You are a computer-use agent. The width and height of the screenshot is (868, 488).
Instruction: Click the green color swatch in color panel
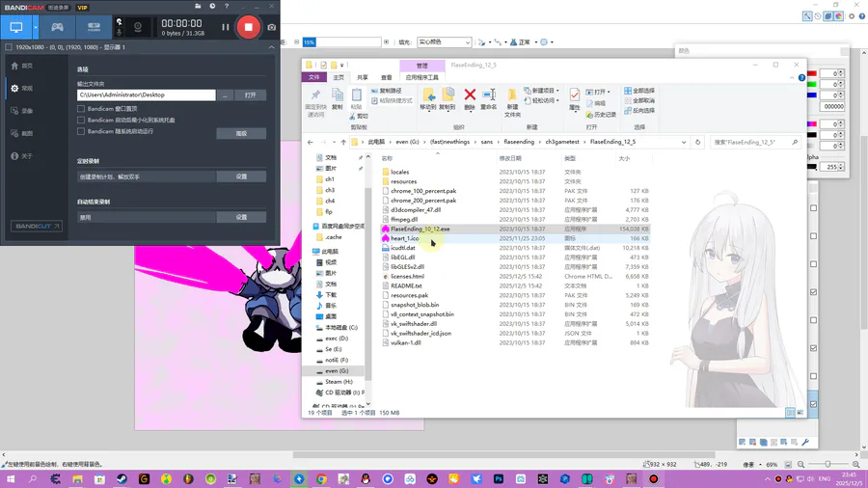[x=811, y=84]
